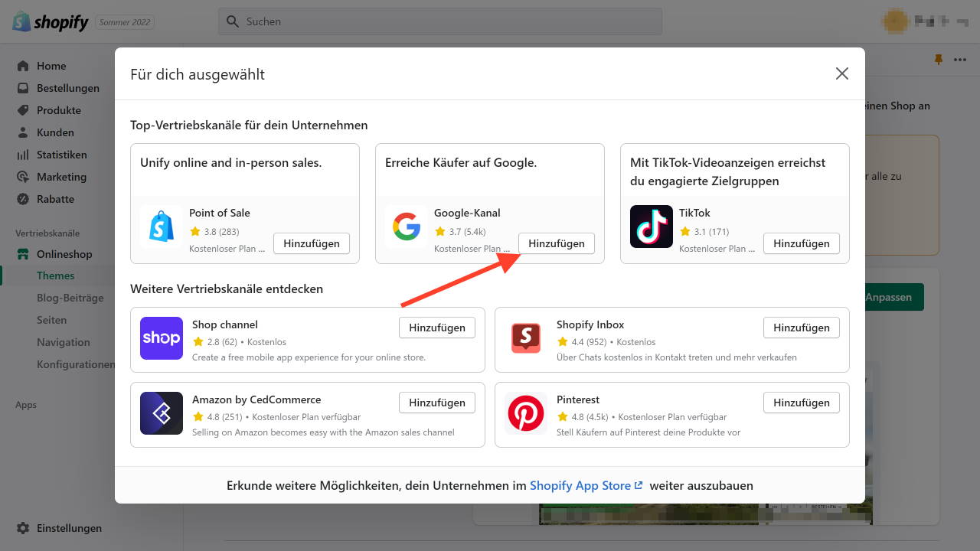
Task: Add the Shopify Inbox channel
Action: [802, 328]
